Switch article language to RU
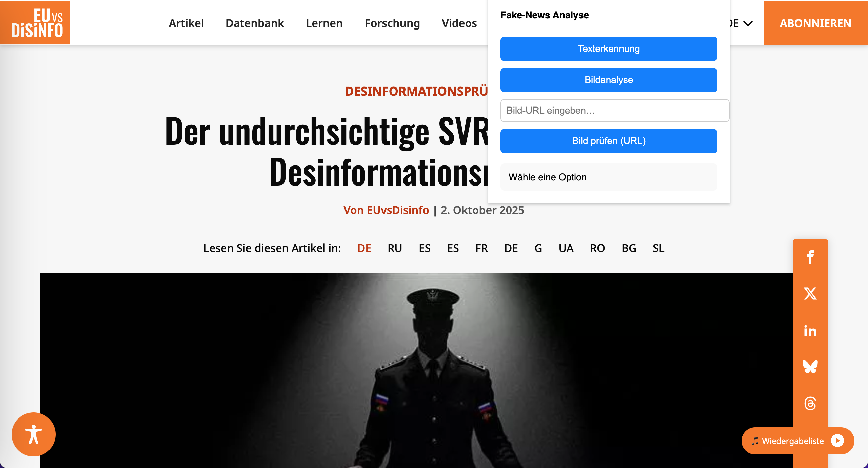The image size is (868, 468). [x=395, y=248]
